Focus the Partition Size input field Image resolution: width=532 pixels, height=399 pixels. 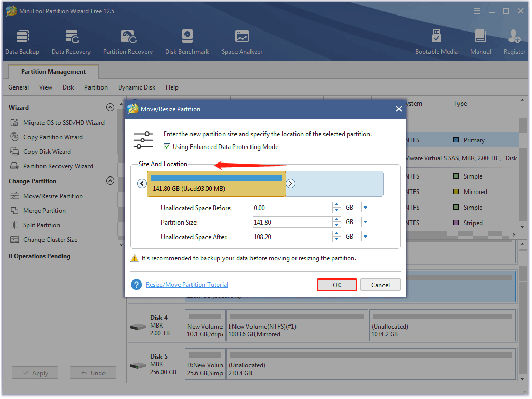292,222
